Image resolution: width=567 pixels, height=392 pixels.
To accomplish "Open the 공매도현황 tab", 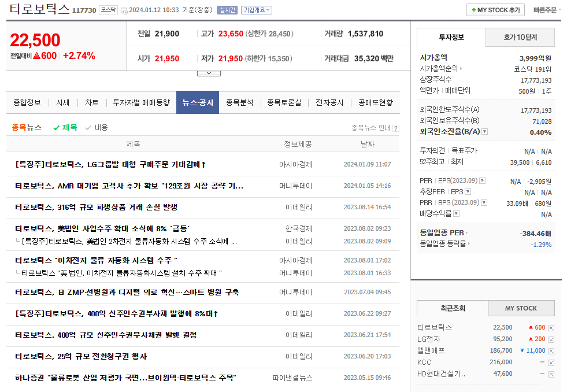I will (376, 103).
